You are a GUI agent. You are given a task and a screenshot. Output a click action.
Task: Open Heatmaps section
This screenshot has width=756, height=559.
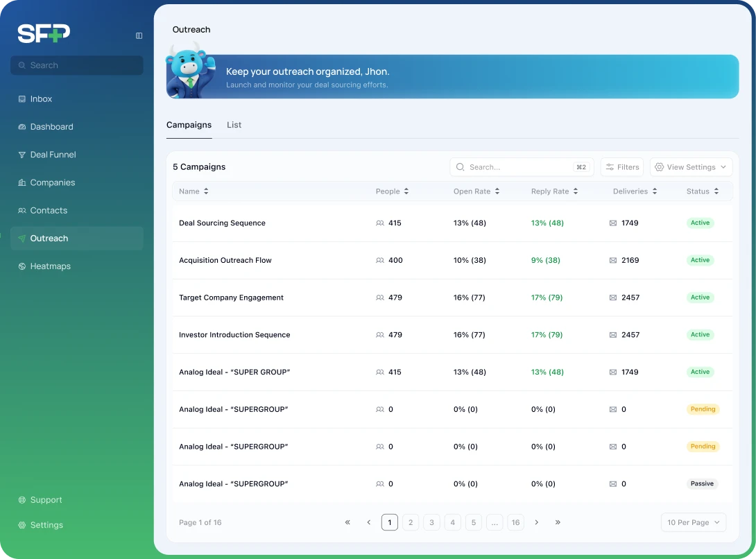[x=50, y=266]
